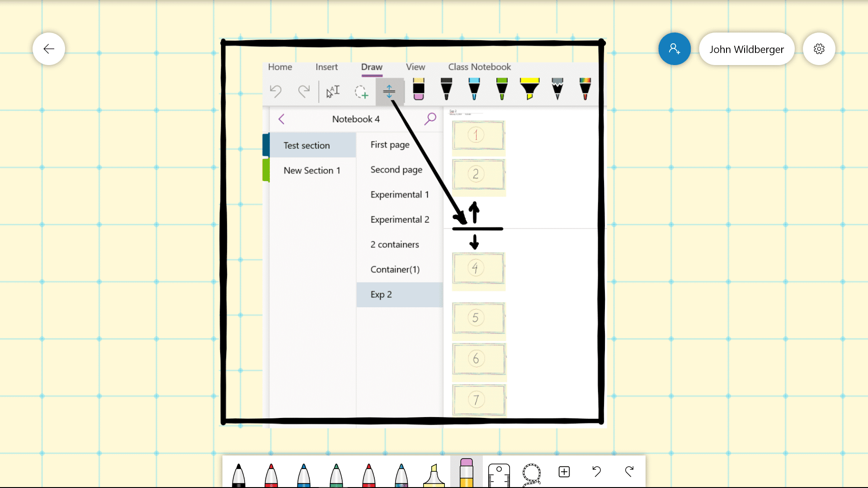Screen dimensions: 868x488
Task: Select the red pen next to the black pen
Action: [271, 474]
